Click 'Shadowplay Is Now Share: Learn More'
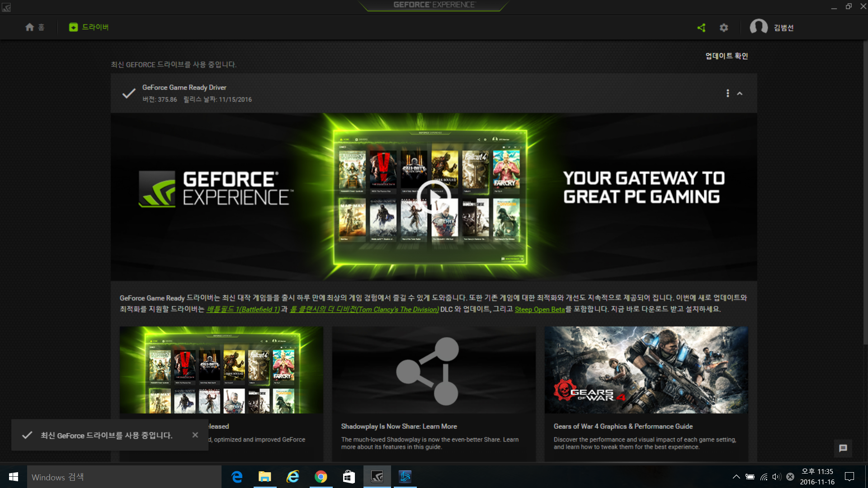 (x=399, y=427)
